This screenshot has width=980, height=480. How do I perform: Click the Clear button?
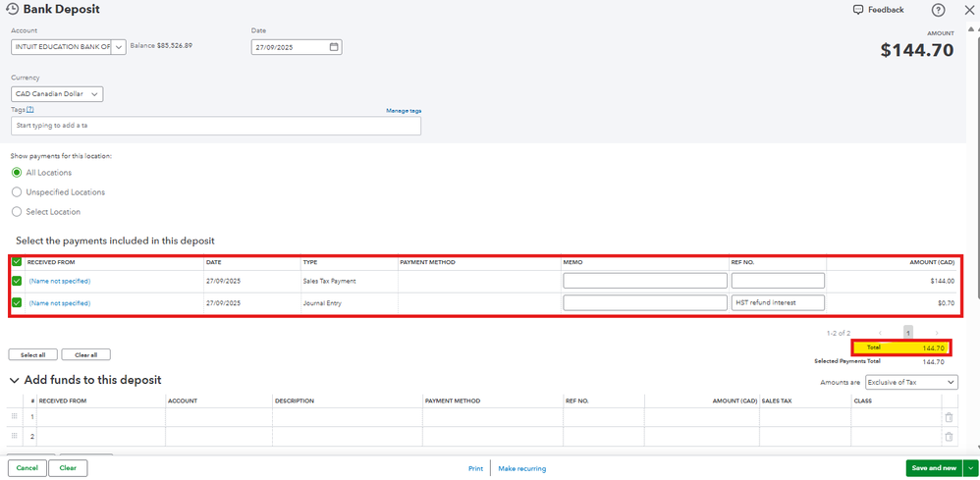68,468
